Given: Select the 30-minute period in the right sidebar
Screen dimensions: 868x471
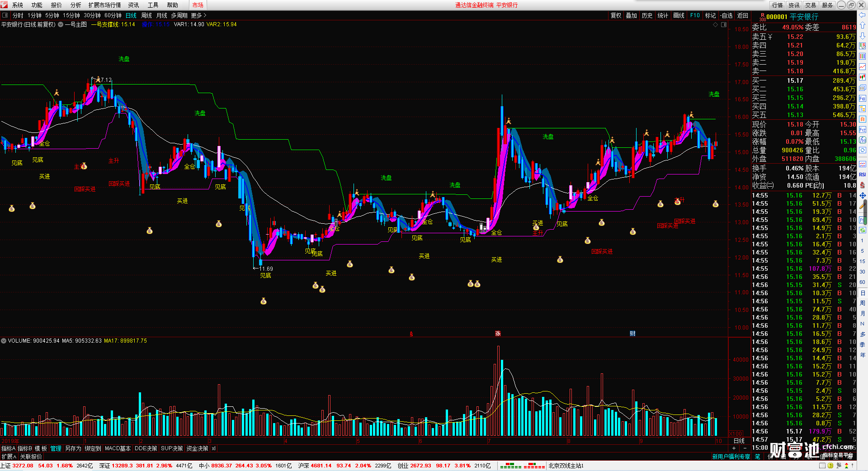Looking at the screenshot, I should pyautogui.click(x=863, y=272).
